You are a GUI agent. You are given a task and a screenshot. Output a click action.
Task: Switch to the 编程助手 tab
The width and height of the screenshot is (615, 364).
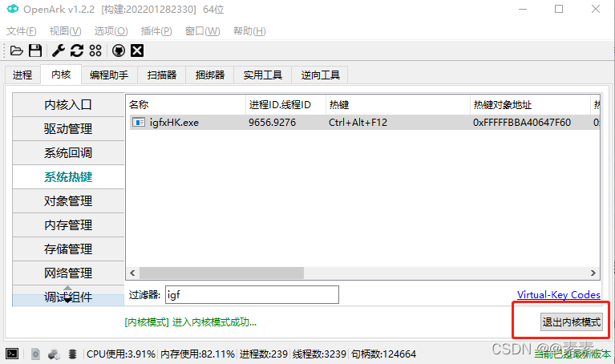109,75
